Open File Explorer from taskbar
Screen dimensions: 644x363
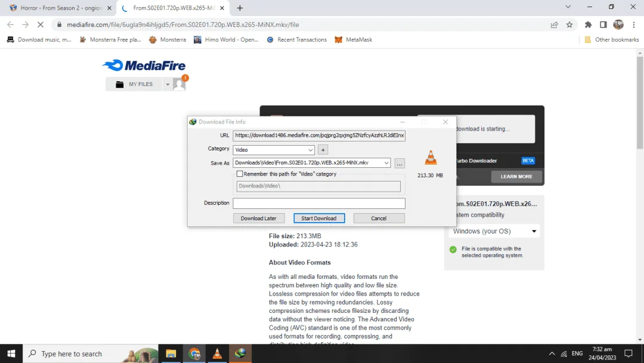tap(171, 353)
